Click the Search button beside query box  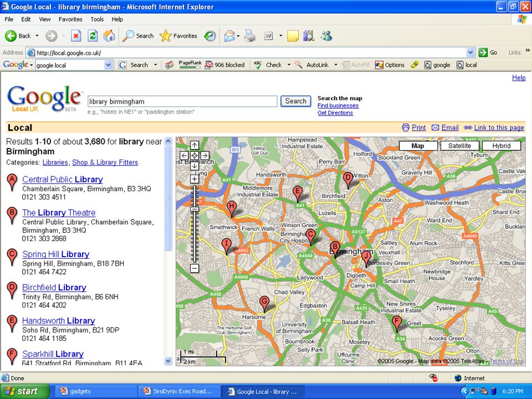click(x=295, y=101)
